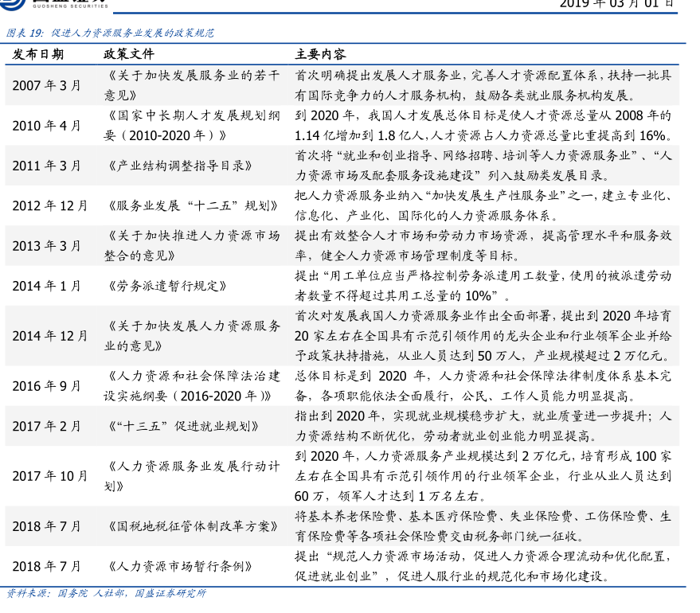
Task: Select the 2017 年 2 月 date cell
Action: coord(46,426)
